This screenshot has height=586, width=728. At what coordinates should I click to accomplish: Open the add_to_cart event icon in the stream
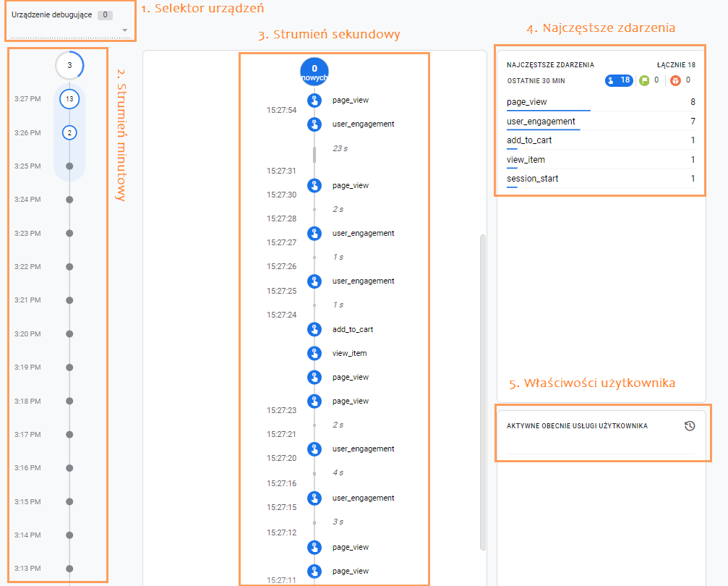tap(314, 329)
